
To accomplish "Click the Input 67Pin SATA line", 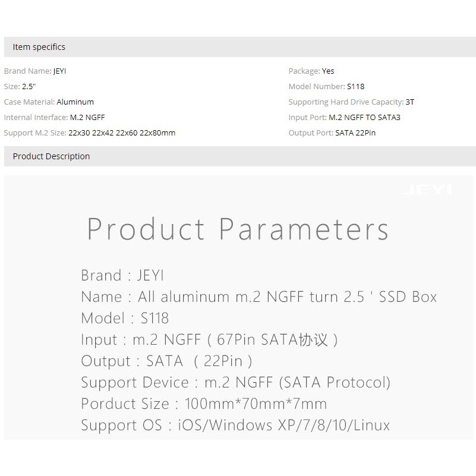I will [x=209, y=340].
